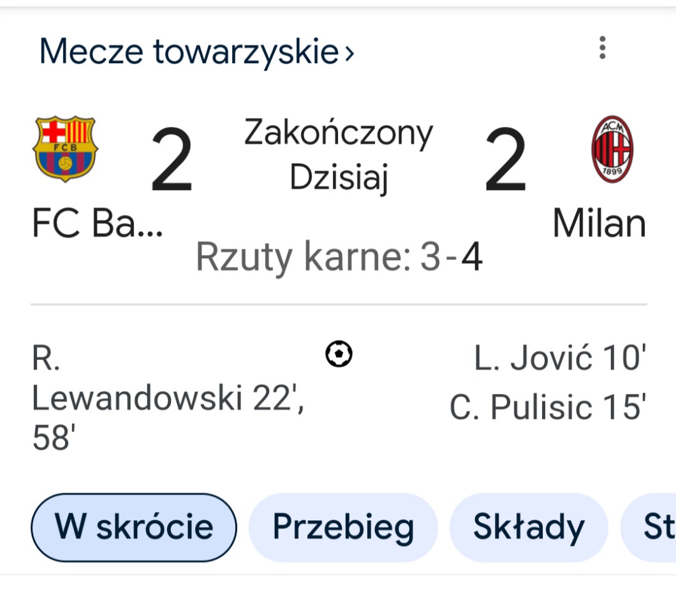The width and height of the screenshot is (676, 616).
Task: Click scorer R. Lewandowski 22', 58'
Action: (166, 399)
